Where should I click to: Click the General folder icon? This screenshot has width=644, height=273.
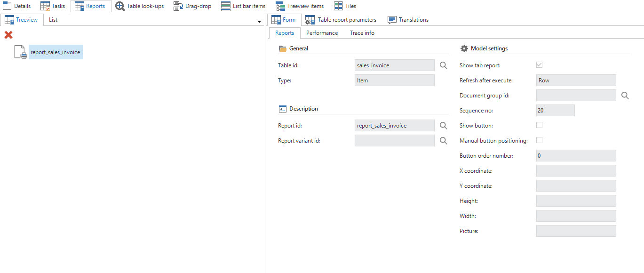click(282, 48)
